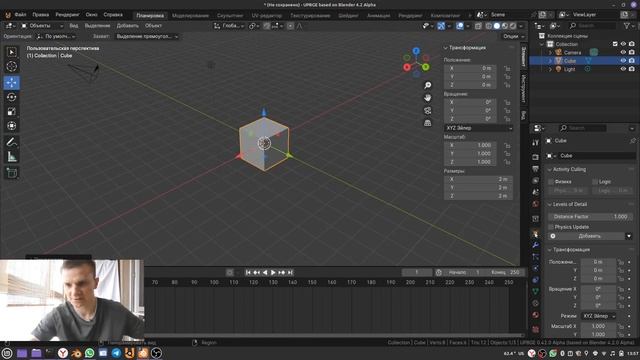Open the Объекты mode dropdown
The image size is (640, 360).
42,26
